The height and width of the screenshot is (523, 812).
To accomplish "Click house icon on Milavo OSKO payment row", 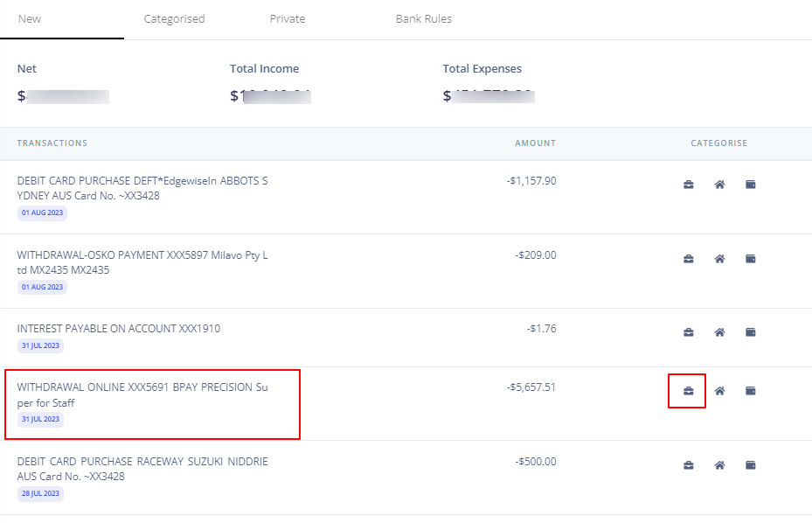I will 719,259.
